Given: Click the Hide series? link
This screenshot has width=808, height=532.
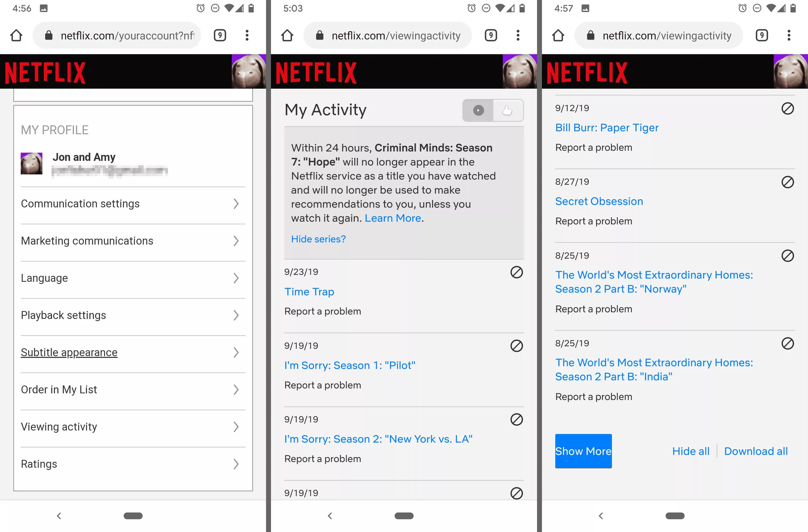Looking at the screenshot, I should point(318,239).
